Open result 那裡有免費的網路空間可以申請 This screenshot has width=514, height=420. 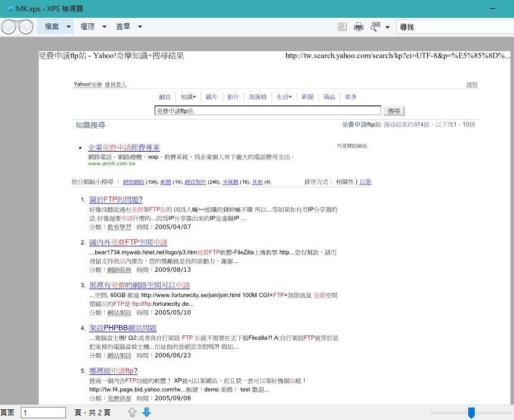pyautogui.click(x=140, y=285)
